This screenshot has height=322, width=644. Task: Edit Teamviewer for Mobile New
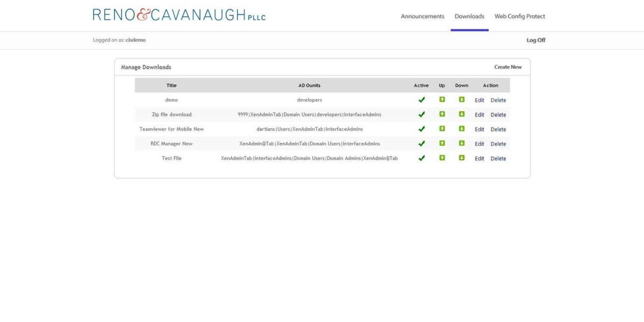point(479,129)
